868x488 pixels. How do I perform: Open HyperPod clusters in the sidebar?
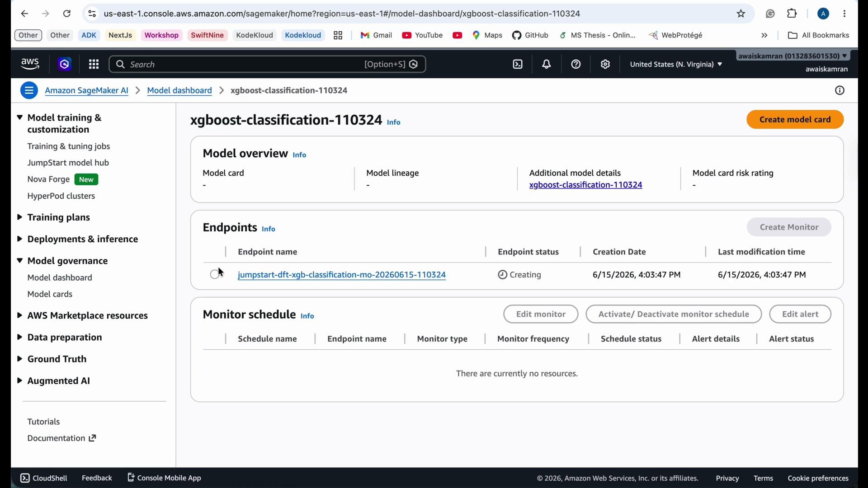[61, 197]
